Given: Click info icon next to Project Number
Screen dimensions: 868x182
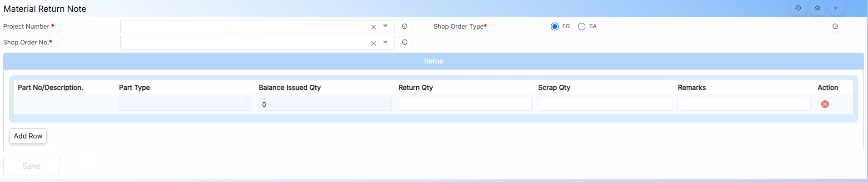Looking at the screenshot, I should pyautogui.click(x=404, y=26).
